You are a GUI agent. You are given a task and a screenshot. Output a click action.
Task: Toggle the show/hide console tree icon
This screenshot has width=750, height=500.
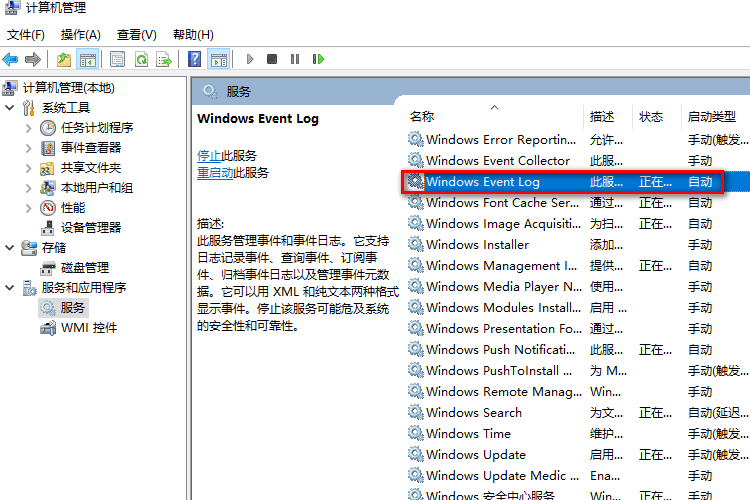pyautogui.click(x=88, y=59)
